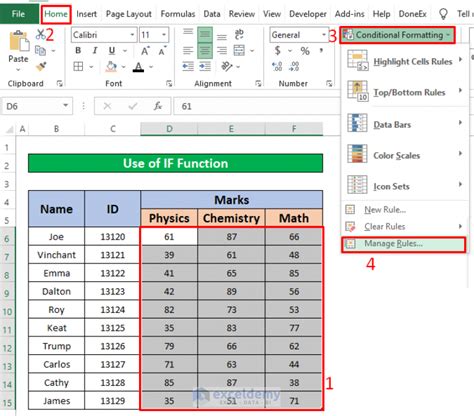Open the Calibri font name dropdown

(132, 35)
